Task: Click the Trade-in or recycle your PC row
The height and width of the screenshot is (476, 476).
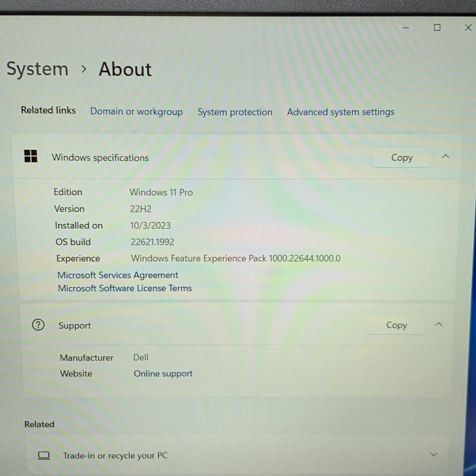Action: tap(238, 455)
